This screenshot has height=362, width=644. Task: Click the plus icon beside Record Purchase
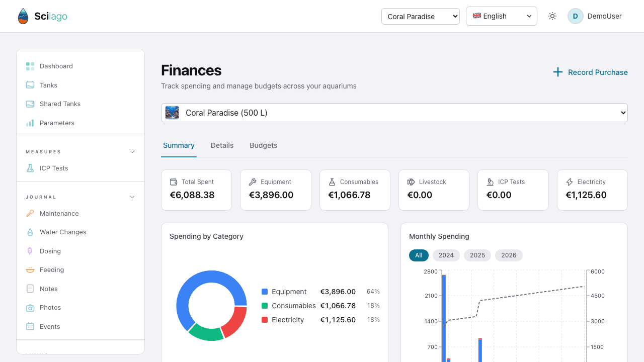pos(557,72)
